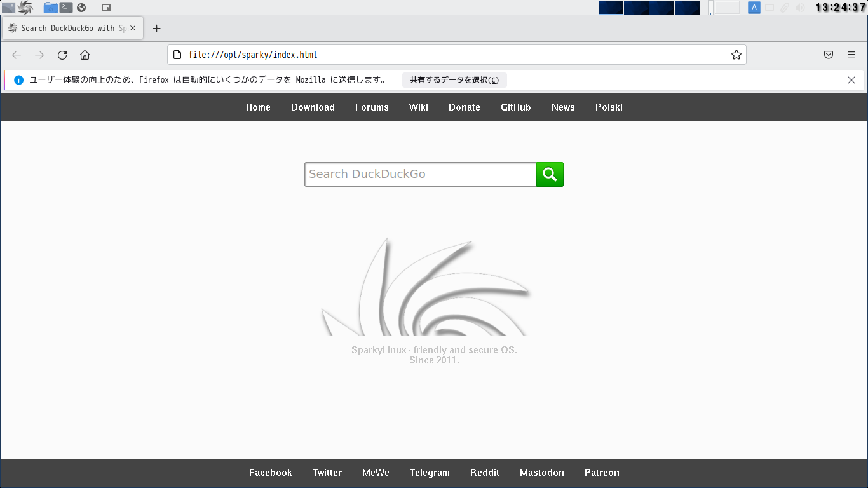868x488 pixels.
Task: Click the paperclip clipboard tray icon
Action: point(785,8)
